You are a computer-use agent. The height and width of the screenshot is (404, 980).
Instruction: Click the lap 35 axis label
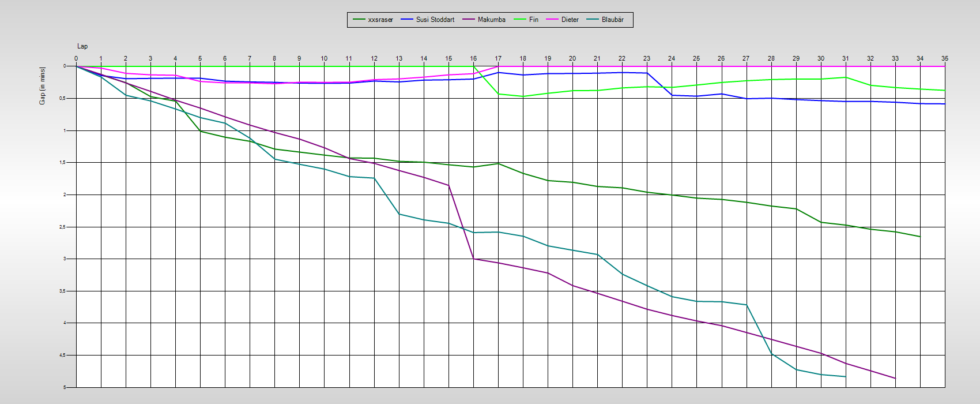tap(944, 58)
